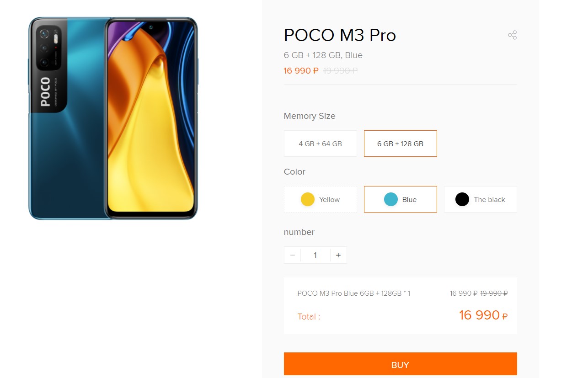588x378 pixels.
Task: Click the plus icon to increase quantity
Action: pyautogui.click(x=338, y=255)
